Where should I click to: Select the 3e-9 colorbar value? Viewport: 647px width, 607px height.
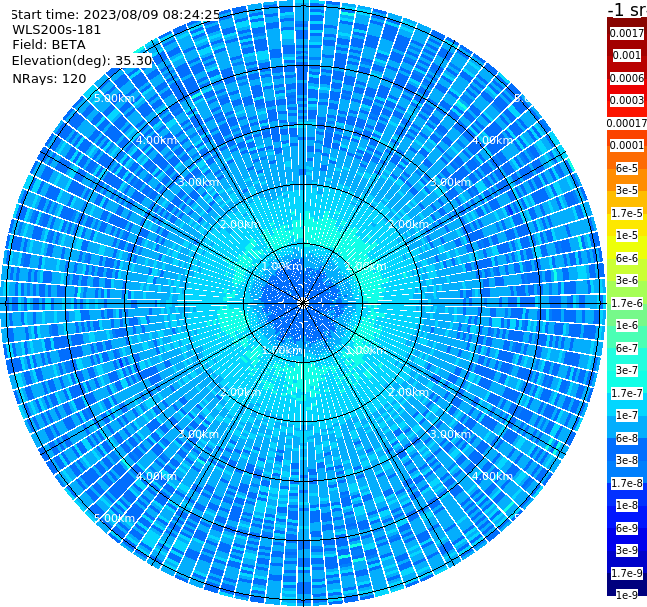(x=627, y=550)
